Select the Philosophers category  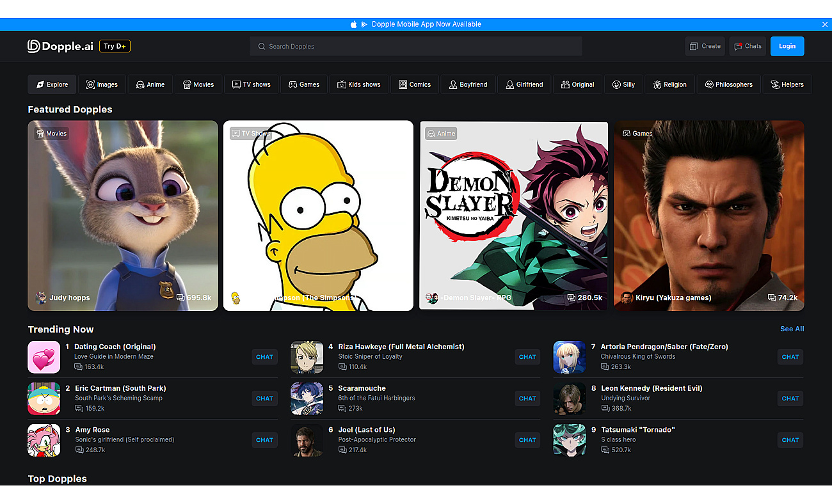[729, 84]
